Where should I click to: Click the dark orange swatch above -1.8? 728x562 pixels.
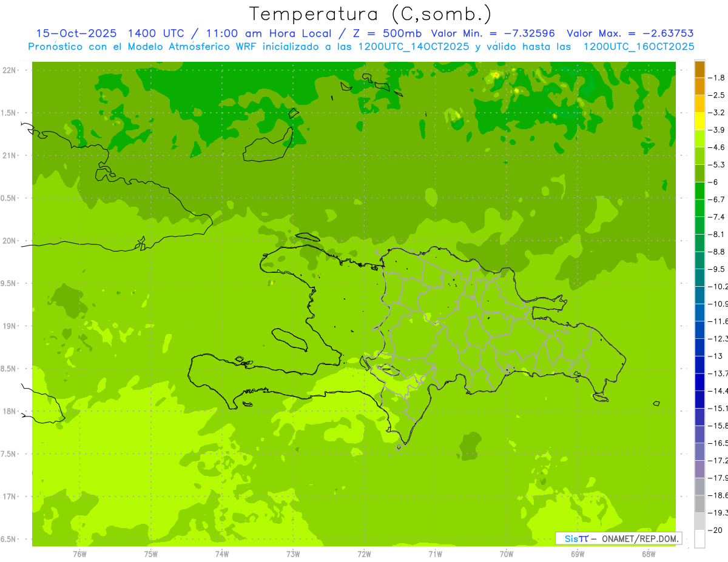[699, 69]
